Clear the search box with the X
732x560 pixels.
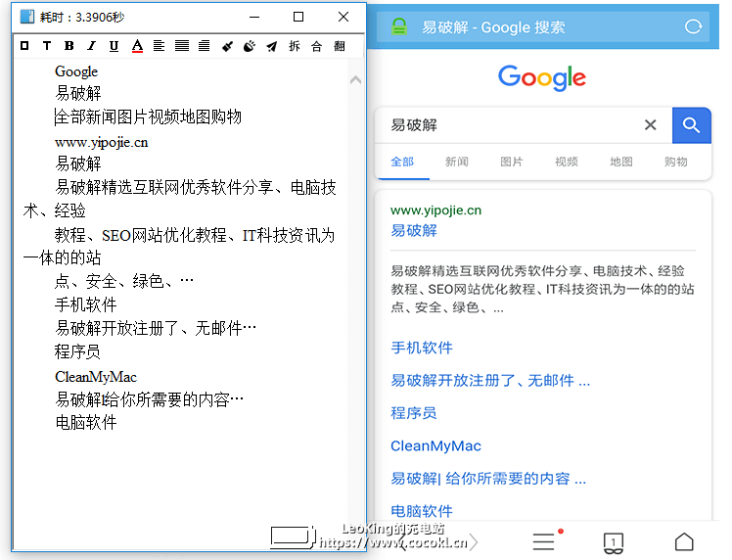(x=651, y=125)
